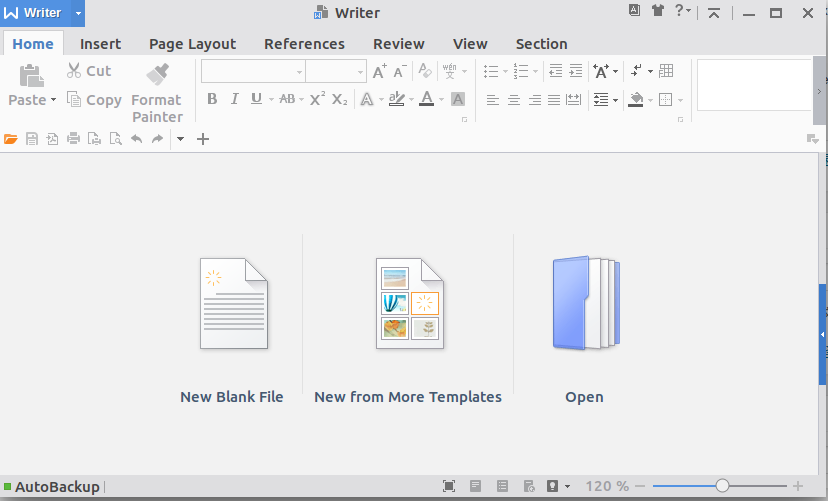Viewport: 828px width, 501px height.
Task: Click the orange Open folder icon in quick toolbar
Action: click(x=11, y=139)
